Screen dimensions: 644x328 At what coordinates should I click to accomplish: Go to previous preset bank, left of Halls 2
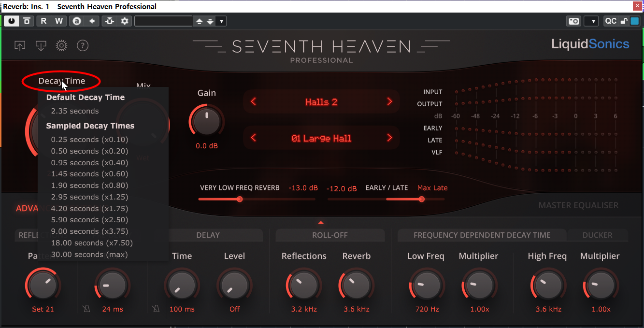coord(253,102)
